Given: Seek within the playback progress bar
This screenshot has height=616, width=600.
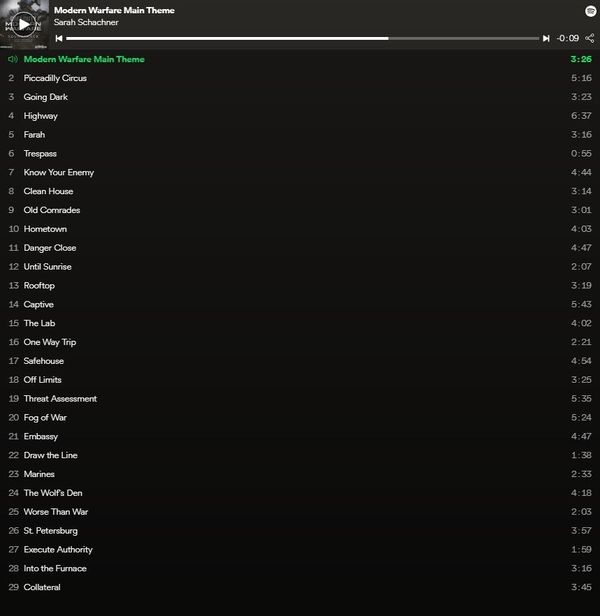Looking at the screenshot, I should tap(303, 38).
